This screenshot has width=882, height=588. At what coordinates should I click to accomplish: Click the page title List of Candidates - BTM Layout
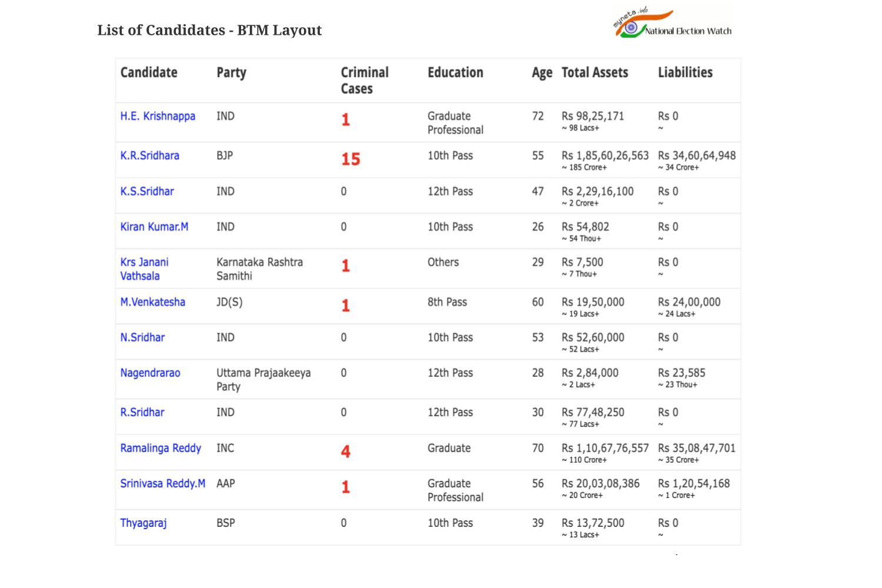(209, 30)
